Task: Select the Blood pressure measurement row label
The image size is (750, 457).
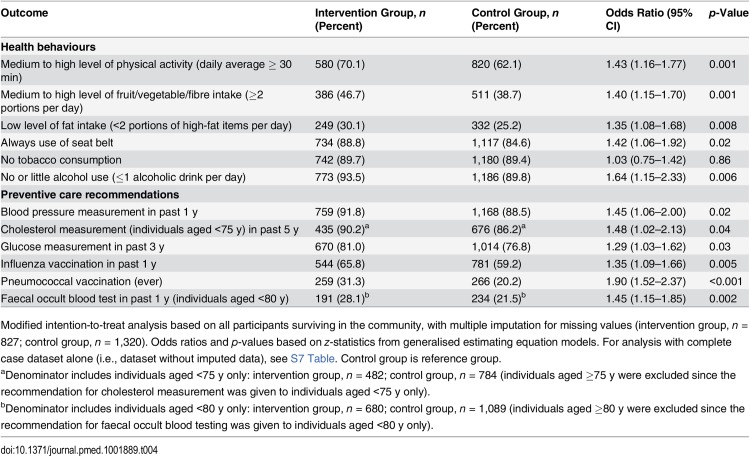Action: click(99, 212)
